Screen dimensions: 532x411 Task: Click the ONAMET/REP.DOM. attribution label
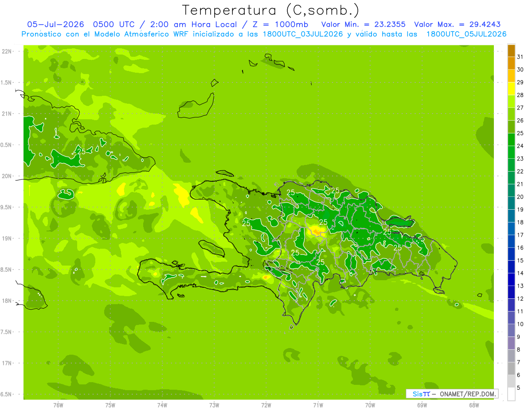pos(467,394)
